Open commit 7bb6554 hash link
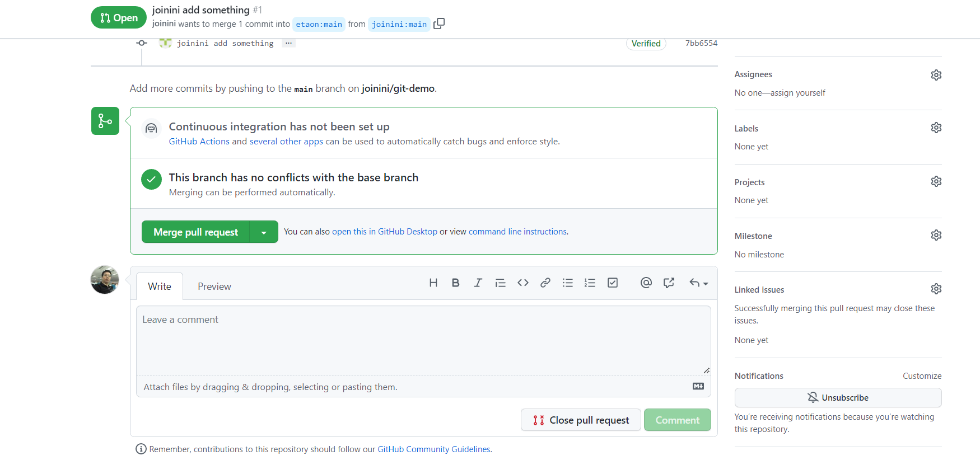 [701, 43]
